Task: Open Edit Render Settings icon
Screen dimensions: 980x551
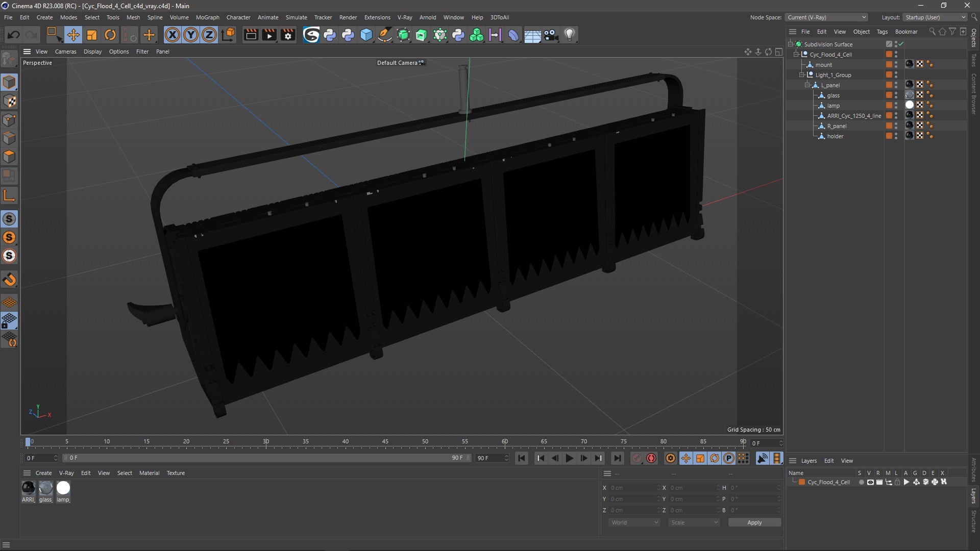Action: point(288,35)
